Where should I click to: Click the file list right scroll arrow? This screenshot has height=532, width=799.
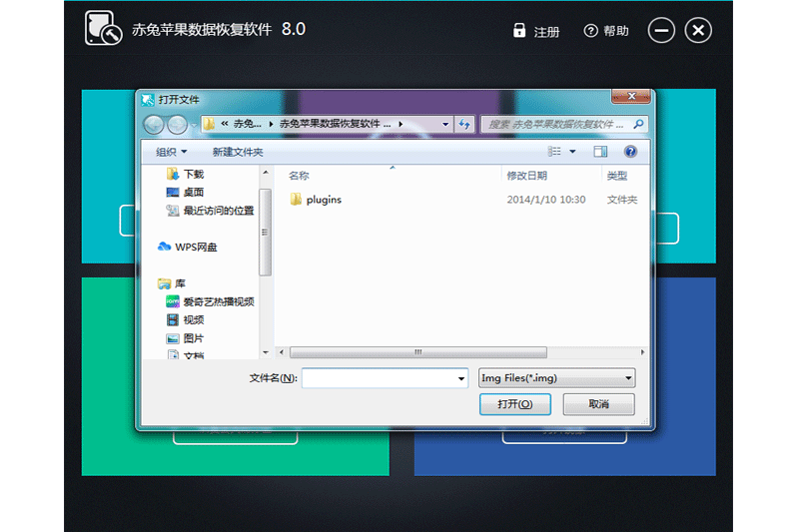(642, 351)
